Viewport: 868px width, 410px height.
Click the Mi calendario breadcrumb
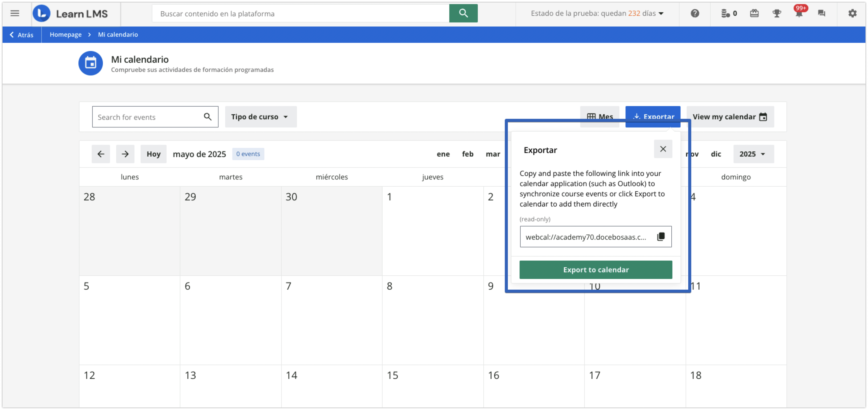point(118,34)
